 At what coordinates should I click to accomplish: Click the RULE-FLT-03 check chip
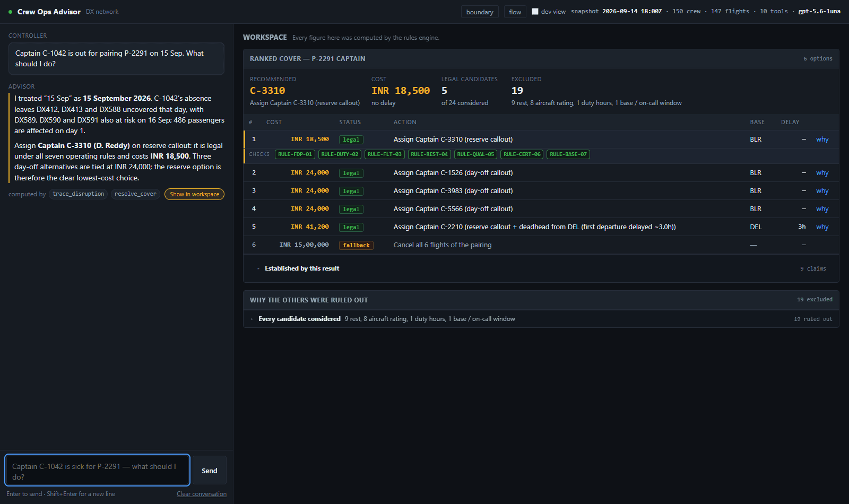coord(385,154)
